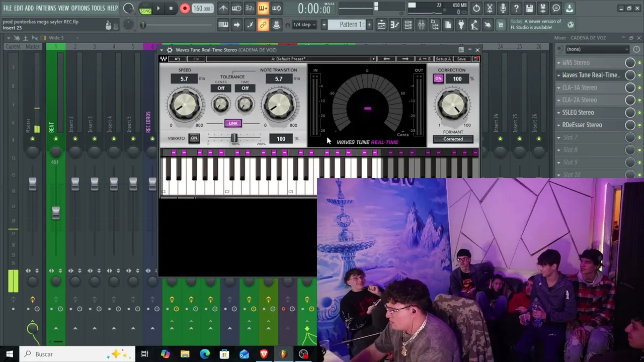Open the EDIT menu
The height and width of the screenshot is (362, 644).
[19, 8]
